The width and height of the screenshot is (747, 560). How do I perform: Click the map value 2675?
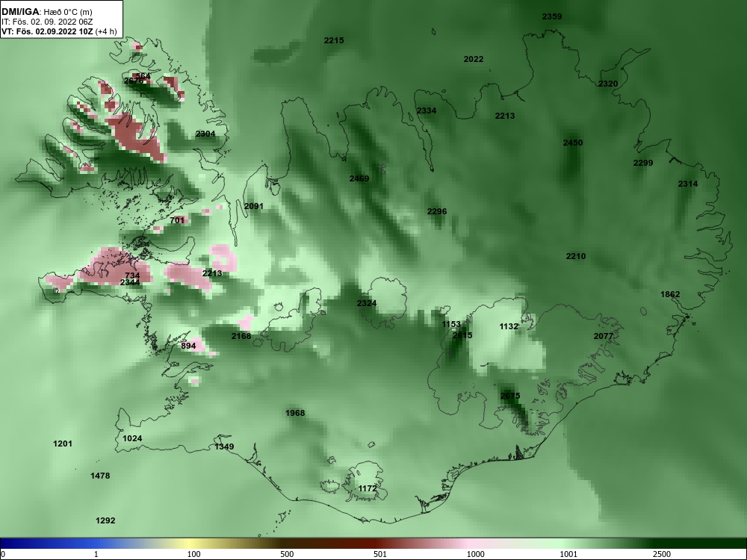(510, 396)
